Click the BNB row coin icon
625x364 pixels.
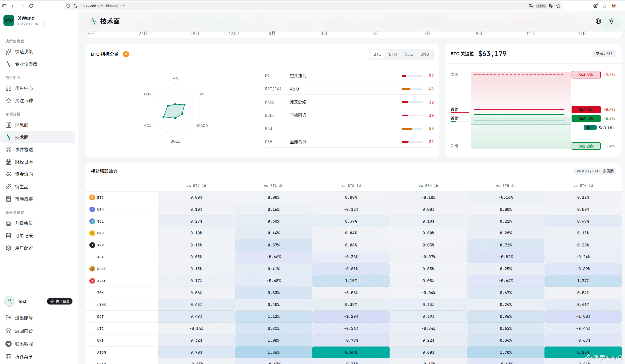tap(92, 233)
